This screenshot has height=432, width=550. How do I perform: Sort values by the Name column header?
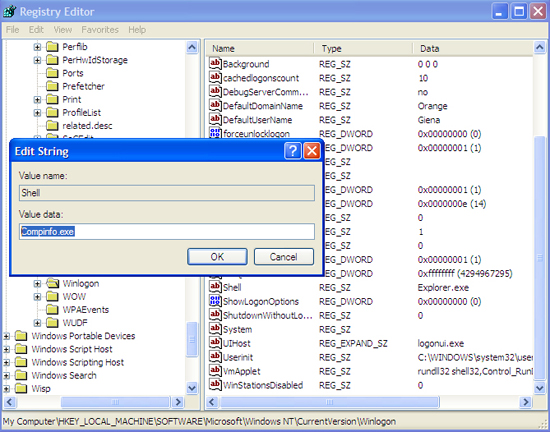point(259,48)
